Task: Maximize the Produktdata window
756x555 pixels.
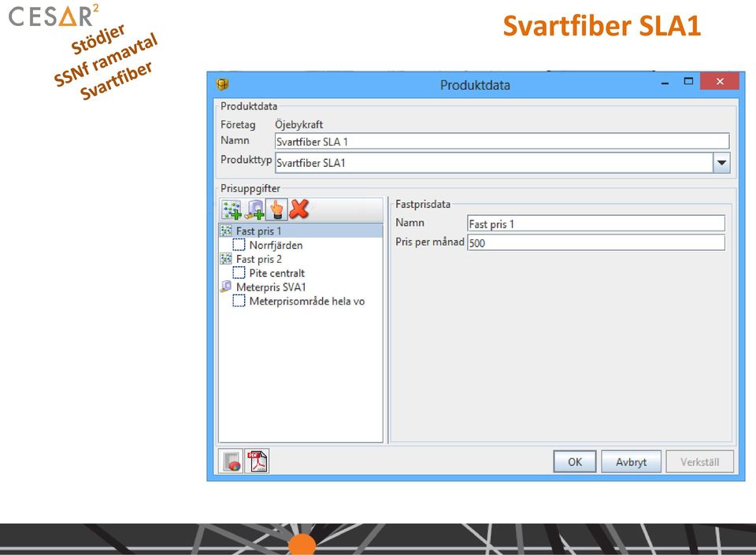Action: 688,81
